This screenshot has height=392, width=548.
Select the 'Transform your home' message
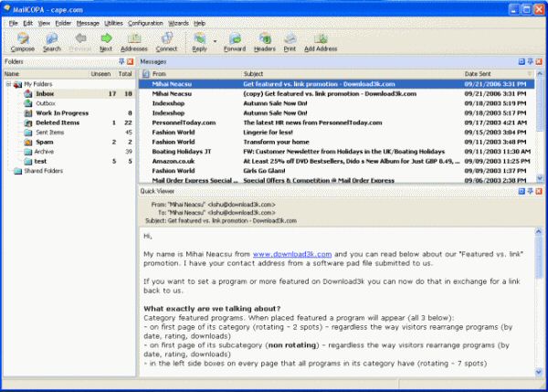click(336, 142)
